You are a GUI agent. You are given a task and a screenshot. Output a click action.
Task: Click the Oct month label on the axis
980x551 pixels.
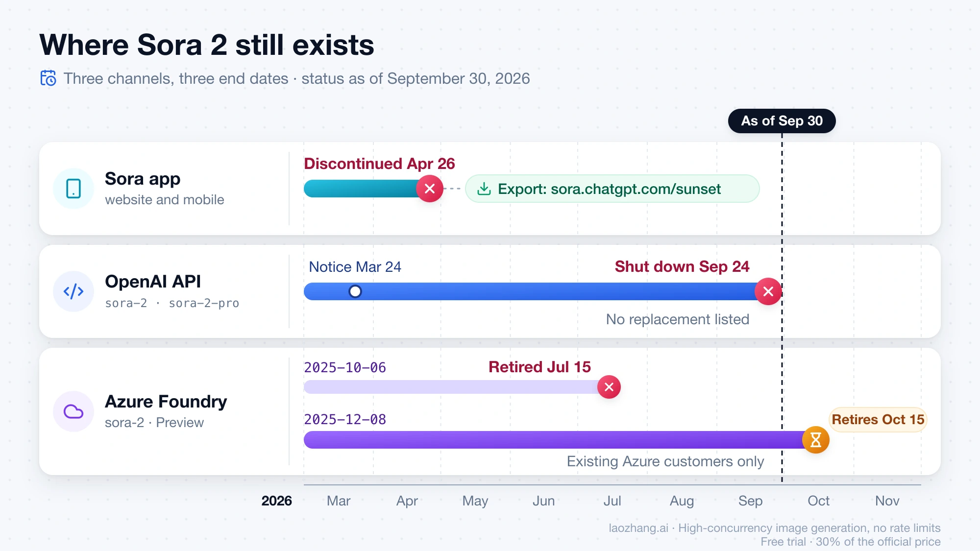coord(818,501)
